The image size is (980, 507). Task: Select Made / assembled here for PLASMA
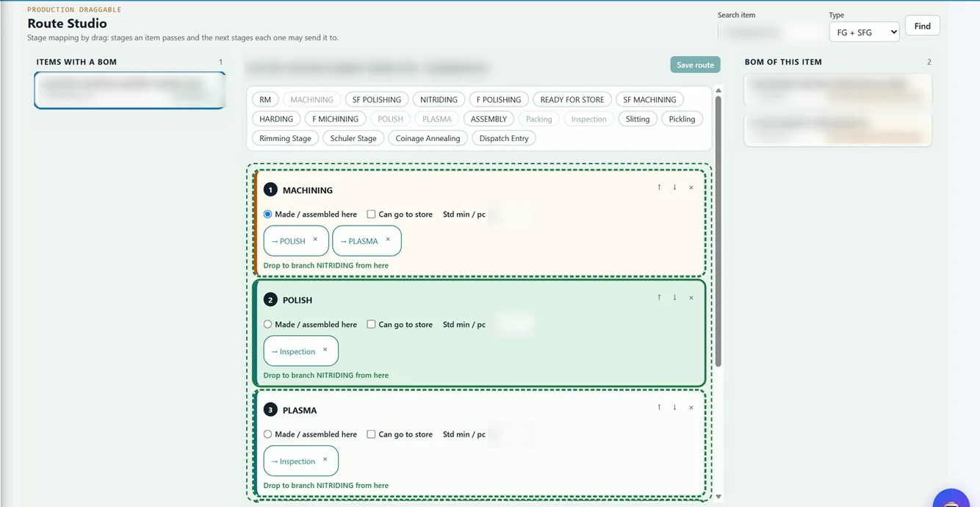pos(267,434)
